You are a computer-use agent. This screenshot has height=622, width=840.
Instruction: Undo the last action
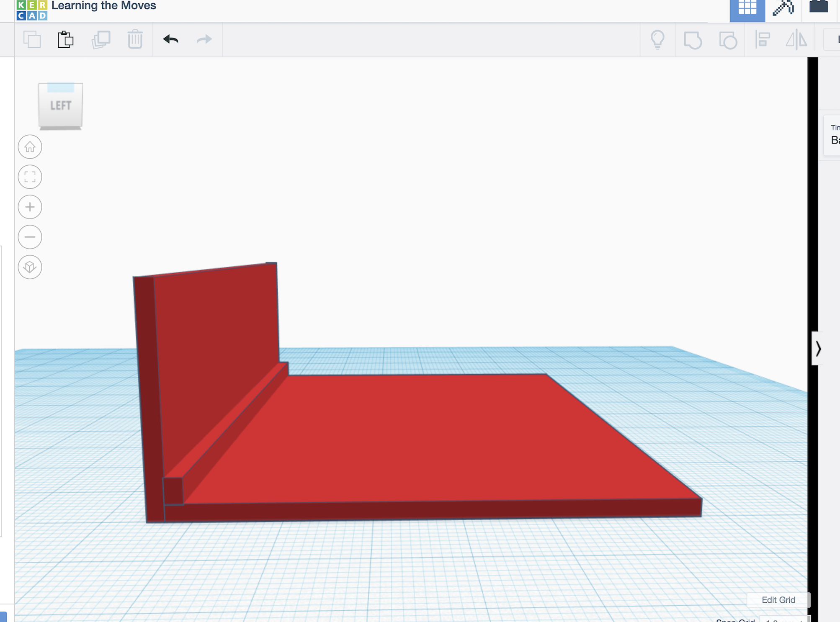pos(171,39)
